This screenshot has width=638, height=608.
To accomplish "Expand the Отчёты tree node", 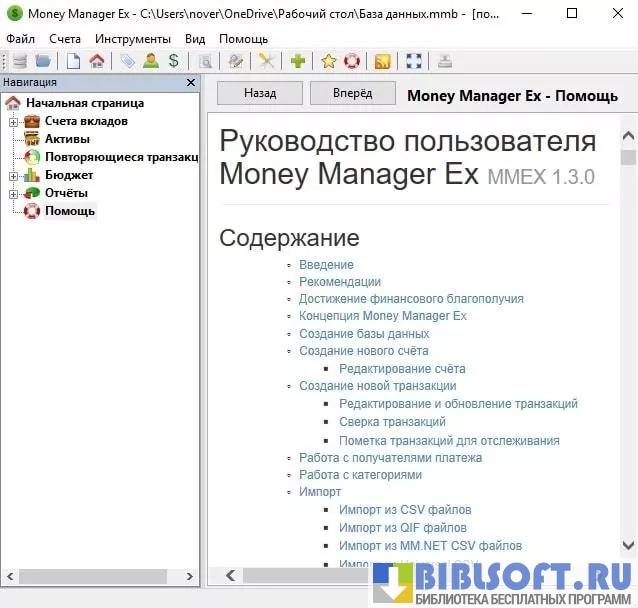I will (14, 193).
